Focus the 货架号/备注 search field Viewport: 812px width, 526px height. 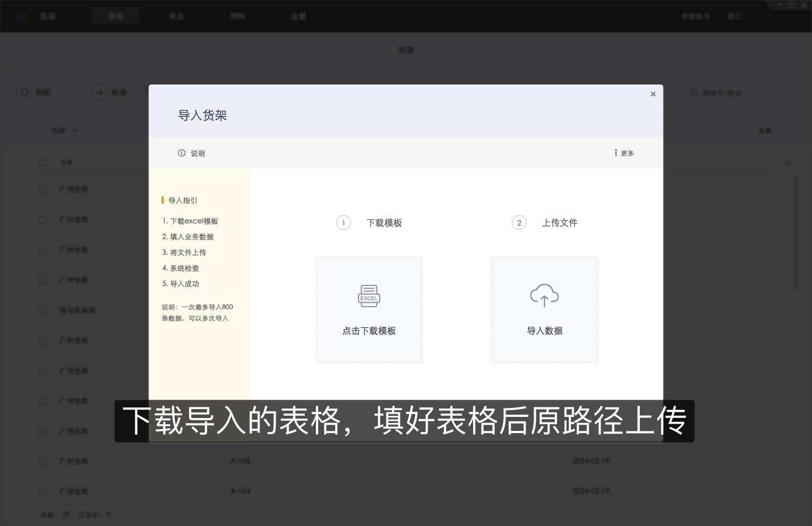tap(742, 93)
